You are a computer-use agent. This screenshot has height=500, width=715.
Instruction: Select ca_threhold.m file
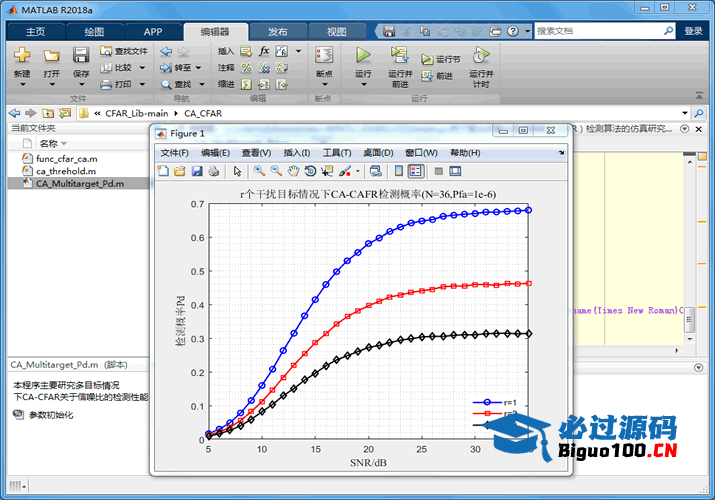click(x=66, y=171)
